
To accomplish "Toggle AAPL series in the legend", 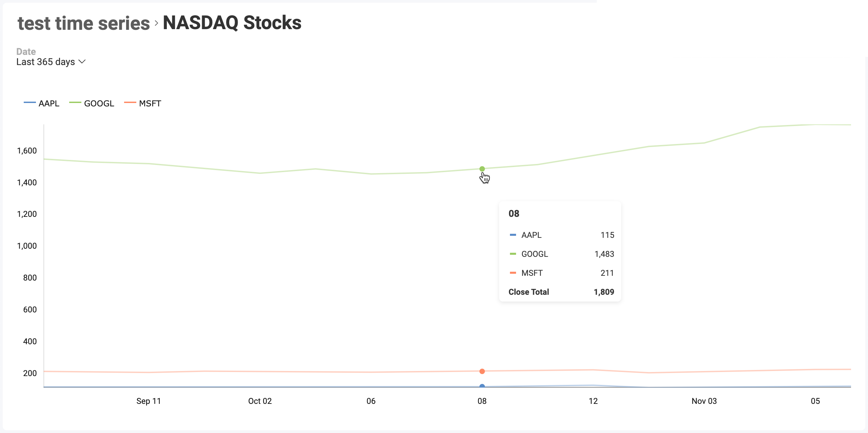I will pos(41,103).
